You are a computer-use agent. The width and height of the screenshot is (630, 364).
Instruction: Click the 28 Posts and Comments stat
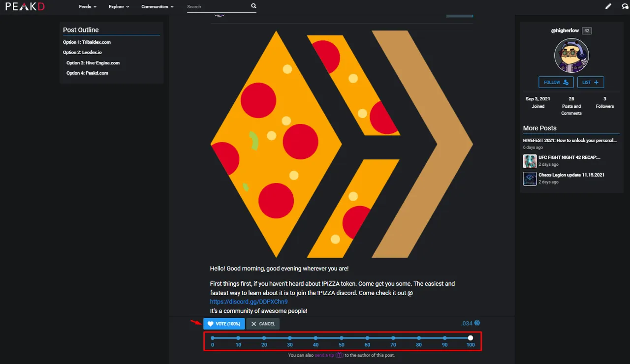pos(571,106)
